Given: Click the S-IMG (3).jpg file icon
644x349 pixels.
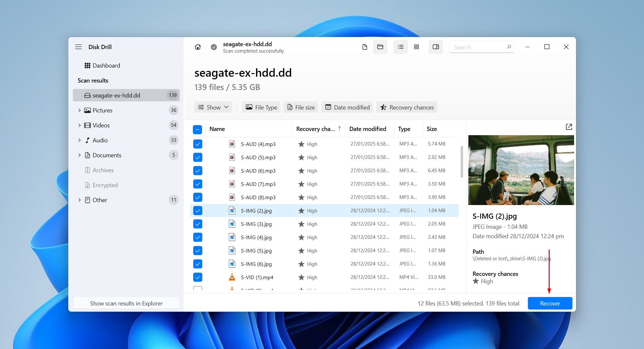Looking at the screenshot, I should click(232, 224).
